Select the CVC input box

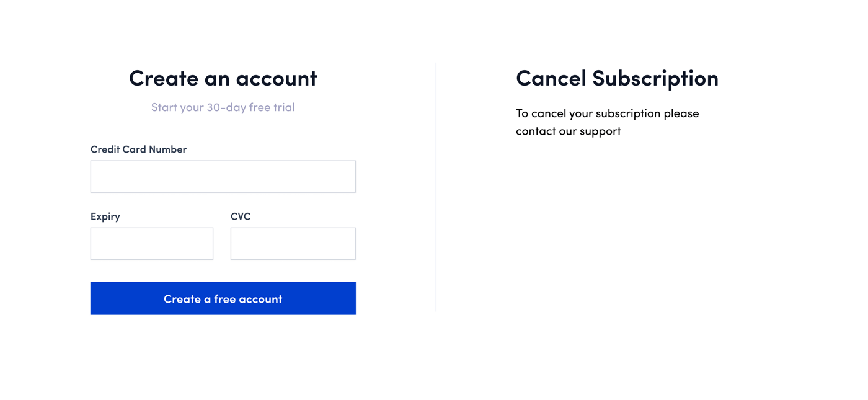click(293, 244)
